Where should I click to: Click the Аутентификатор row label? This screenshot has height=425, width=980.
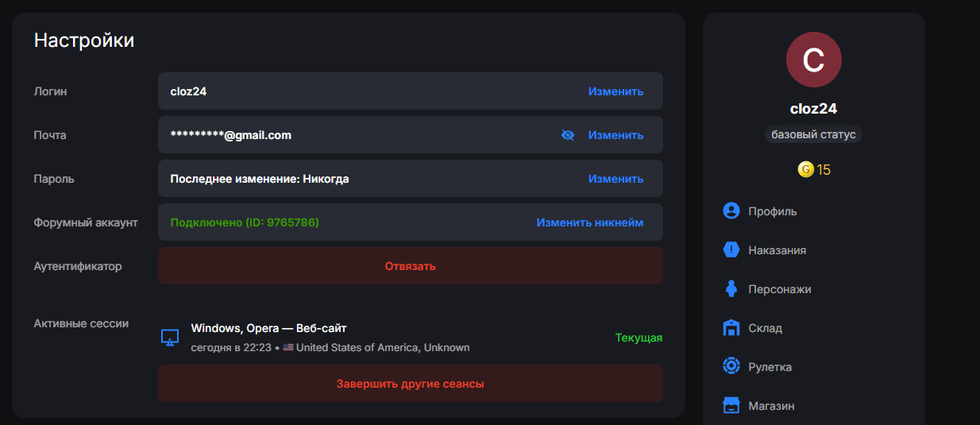(x=78, y=266)
